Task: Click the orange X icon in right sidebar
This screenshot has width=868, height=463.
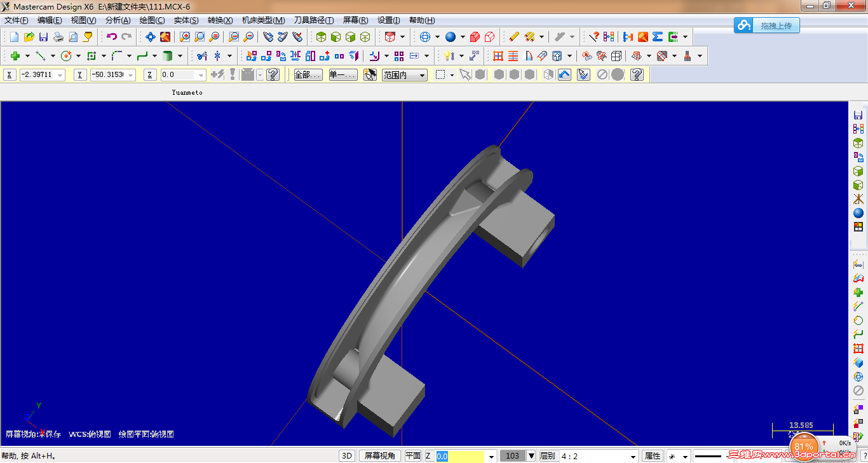Action: [x=858, y=199]
